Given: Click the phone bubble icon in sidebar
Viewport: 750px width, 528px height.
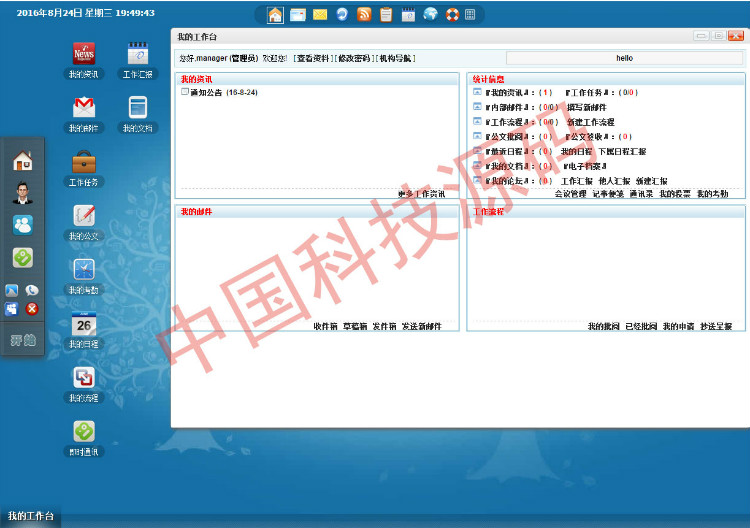Looking at the screenshot, I should click(32, 290).
